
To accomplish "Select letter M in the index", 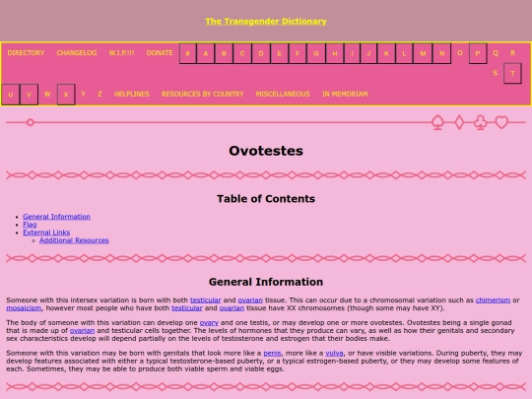I will point(423,53).
